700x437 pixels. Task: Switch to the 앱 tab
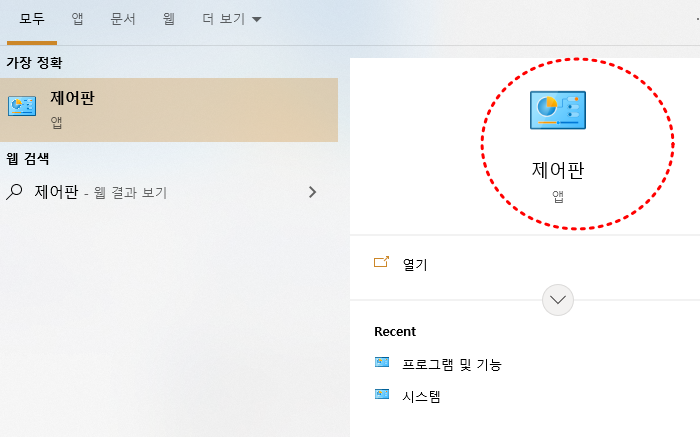[77, 19]
